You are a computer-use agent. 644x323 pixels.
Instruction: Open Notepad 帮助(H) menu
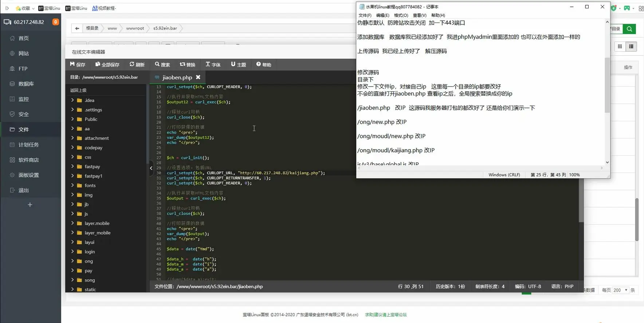(x=438, y=15)
